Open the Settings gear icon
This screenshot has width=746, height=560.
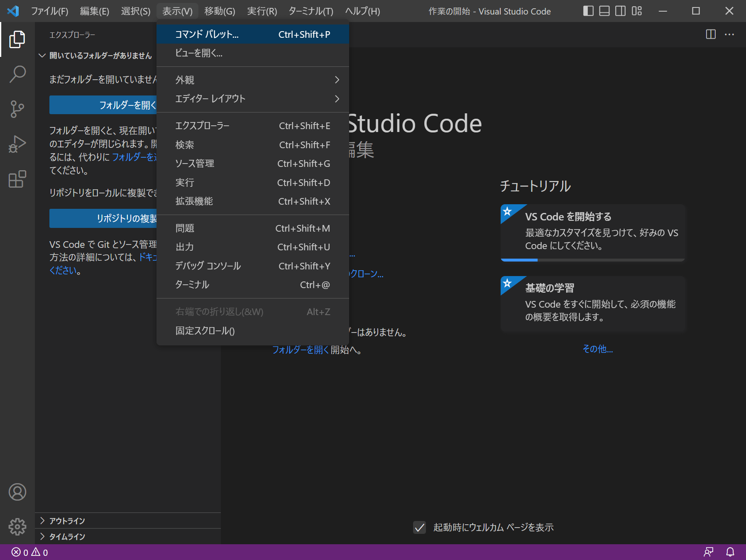pos(17,527)
